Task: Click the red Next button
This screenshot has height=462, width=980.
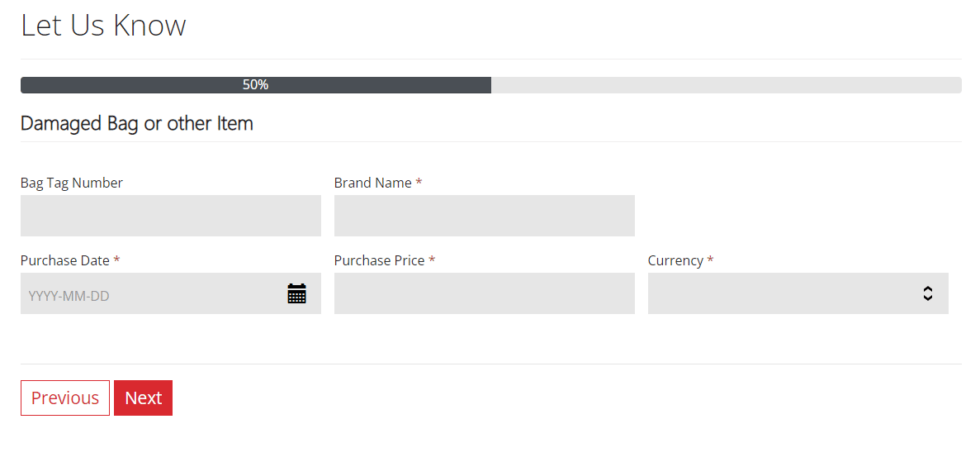Action: click(x=143, y=398)
